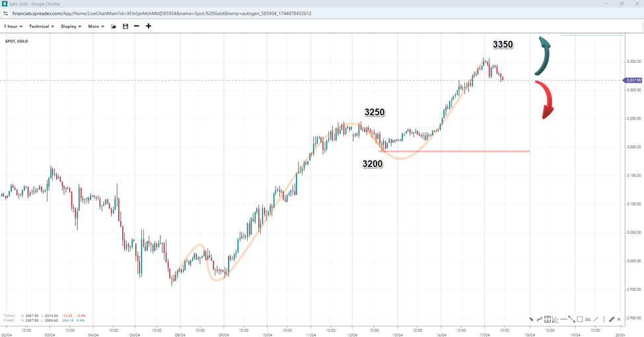Expand the Technical indicators menu
The image size is (644, 337).
pyautogui.click(x=41, y=26)
